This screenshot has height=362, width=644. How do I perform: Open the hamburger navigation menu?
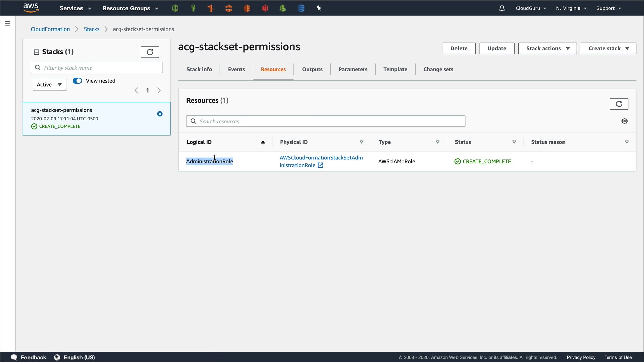click(8, 23)
